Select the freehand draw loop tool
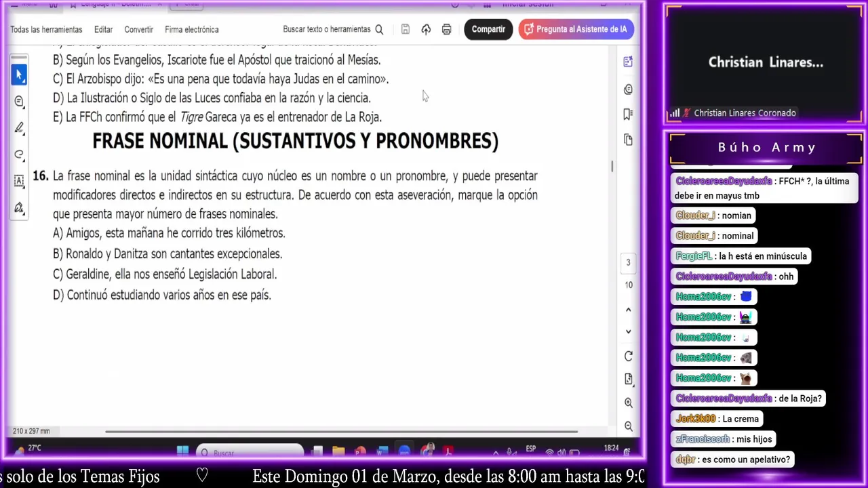This screenshot has width=868, height=488. coord(19,155)
